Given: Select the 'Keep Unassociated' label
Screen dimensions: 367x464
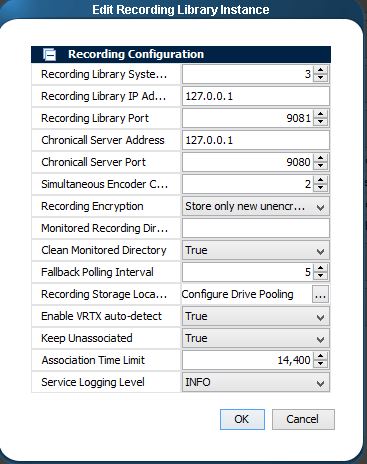Looking at the screenshot, I should 87,338.
